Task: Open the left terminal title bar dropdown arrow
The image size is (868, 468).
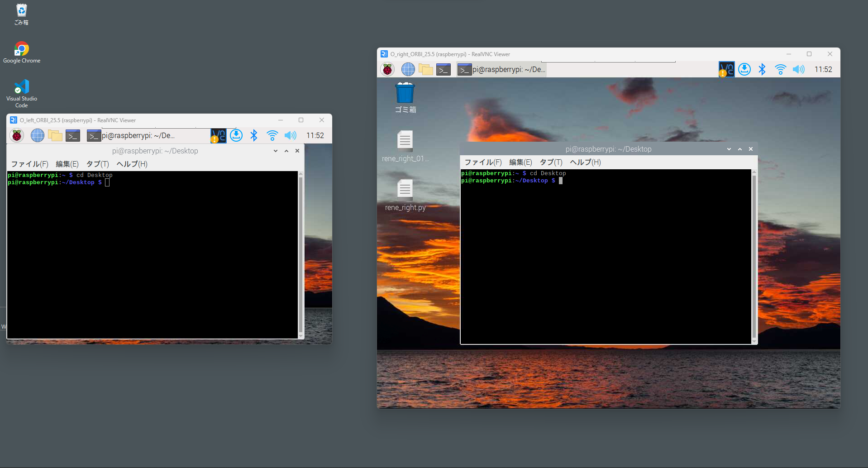Action: pyautogui.click(x=275, y=151)
